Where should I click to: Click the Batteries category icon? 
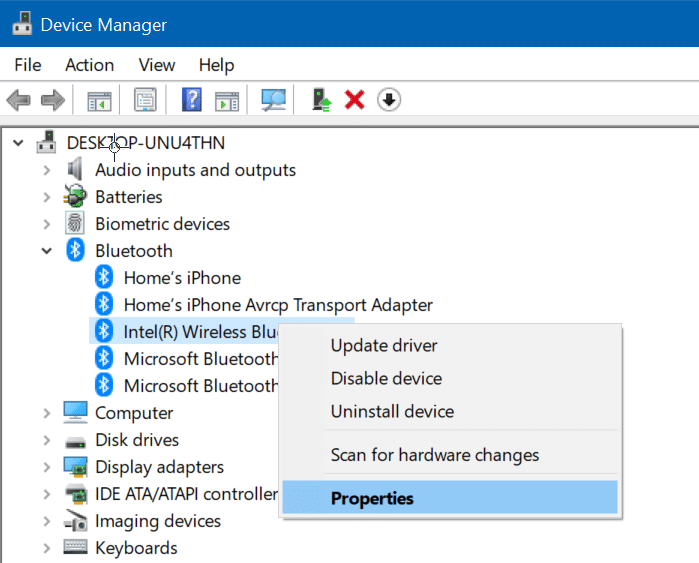pyautogui.click(x=75, y=196)
